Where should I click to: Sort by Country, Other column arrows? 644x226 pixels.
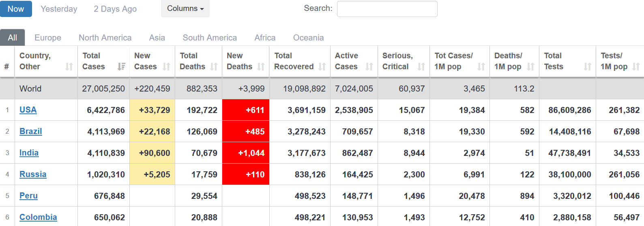click(69, 66)
